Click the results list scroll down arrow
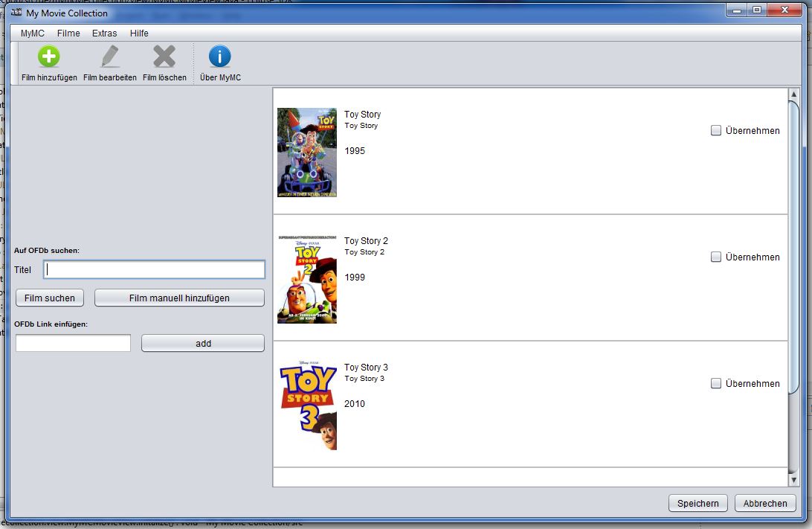 tap(794, 481)
